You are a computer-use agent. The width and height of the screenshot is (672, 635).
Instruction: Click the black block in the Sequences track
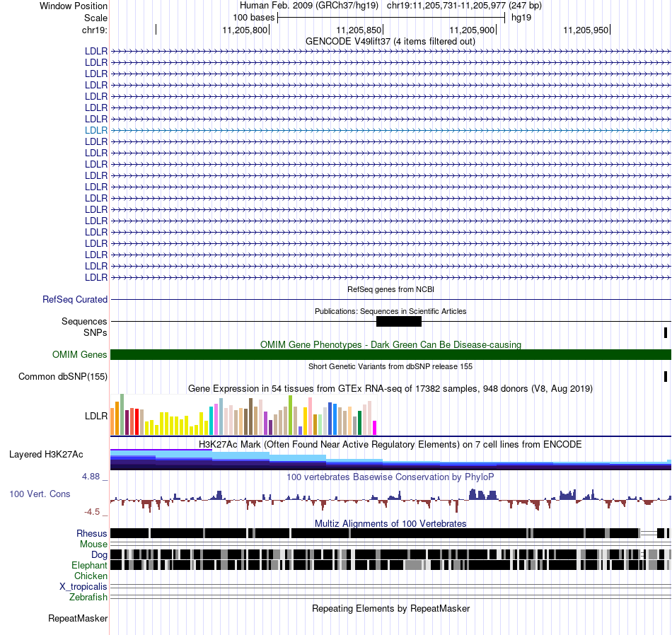[398, 321]
